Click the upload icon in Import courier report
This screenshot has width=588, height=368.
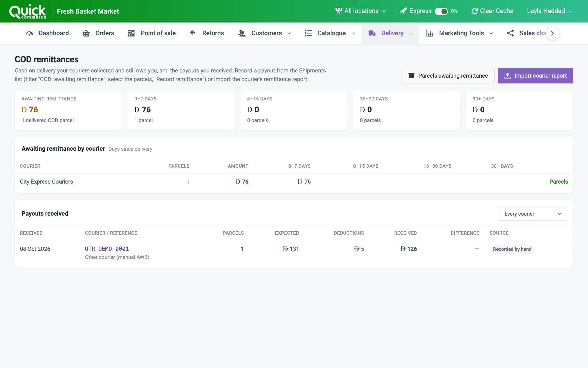coord(508,76)
